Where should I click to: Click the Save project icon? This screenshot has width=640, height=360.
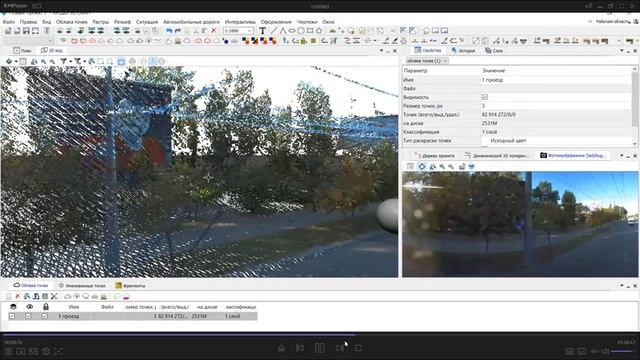27,31
